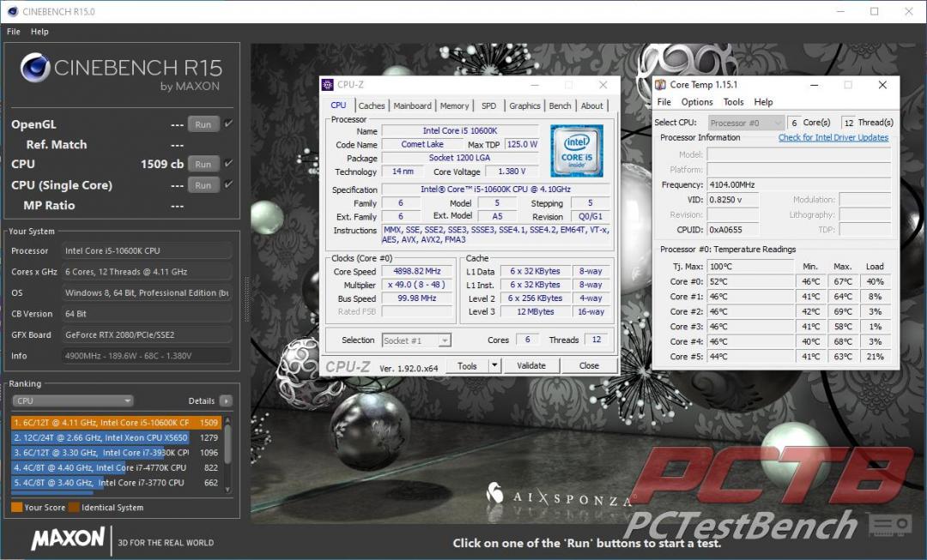Switch to Caches tab in CPU-Z

[x=372, y=105]
